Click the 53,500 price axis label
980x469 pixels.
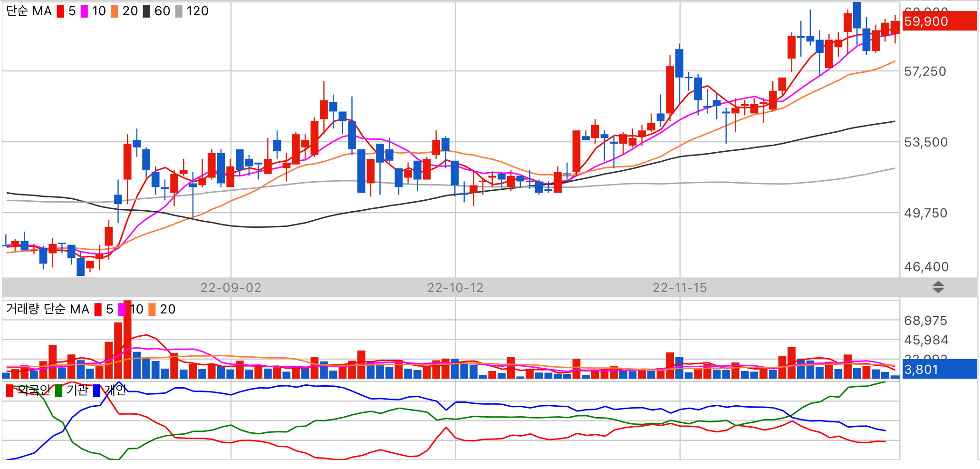tap(925, 142)
